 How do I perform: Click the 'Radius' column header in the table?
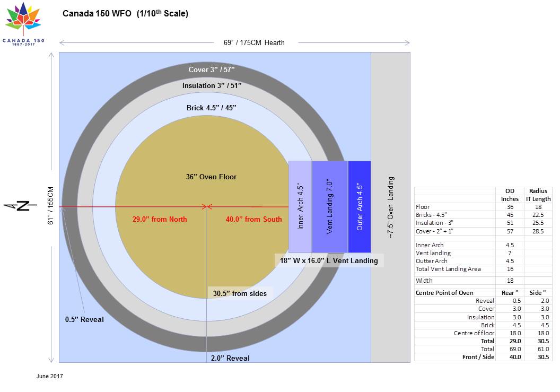pos(538,191)
